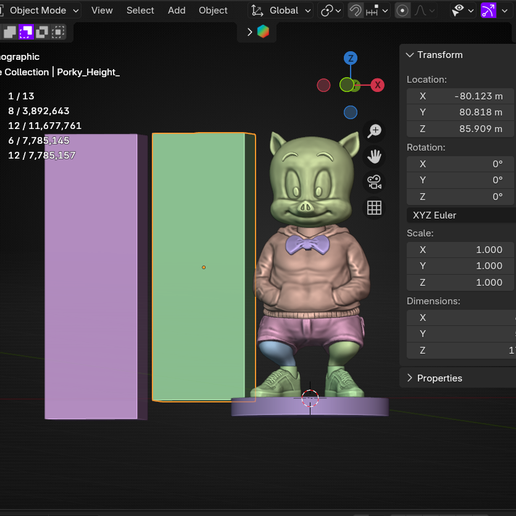Click the Scale Y field
The height and width of the screenshot is (516, 516).
(460, 266)
